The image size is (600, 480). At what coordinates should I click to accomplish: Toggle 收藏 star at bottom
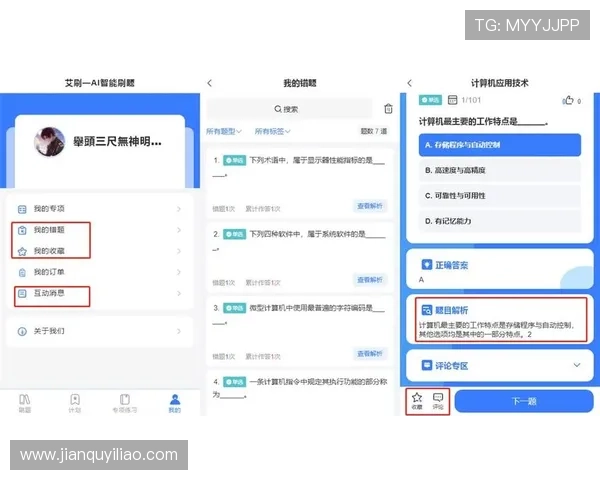coord(417,401)
